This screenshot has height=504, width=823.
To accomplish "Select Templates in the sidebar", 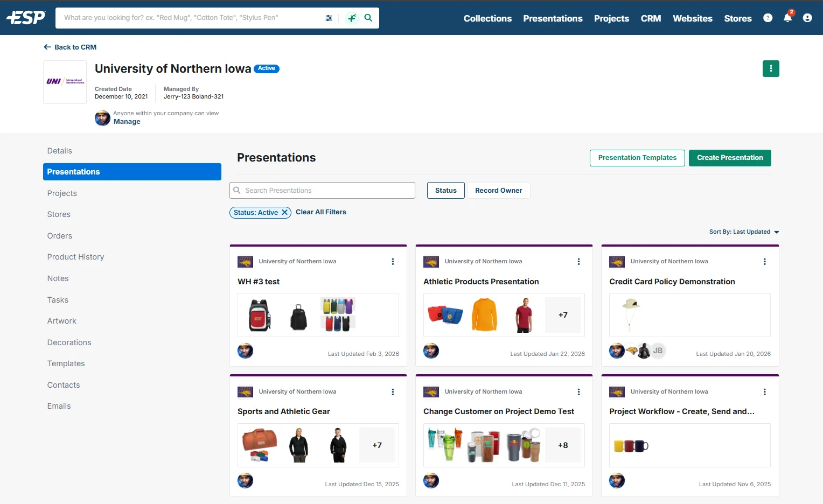I will click(132, 363).
